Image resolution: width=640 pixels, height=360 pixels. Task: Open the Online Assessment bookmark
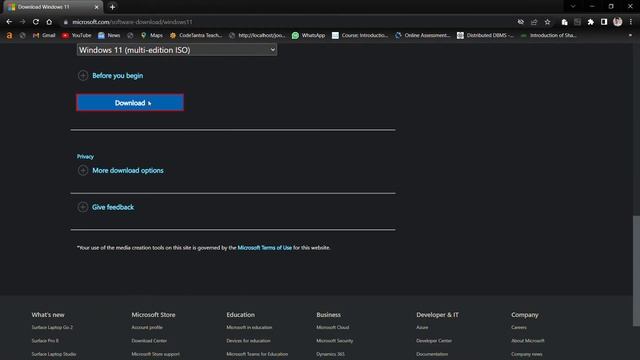[423, 36]
